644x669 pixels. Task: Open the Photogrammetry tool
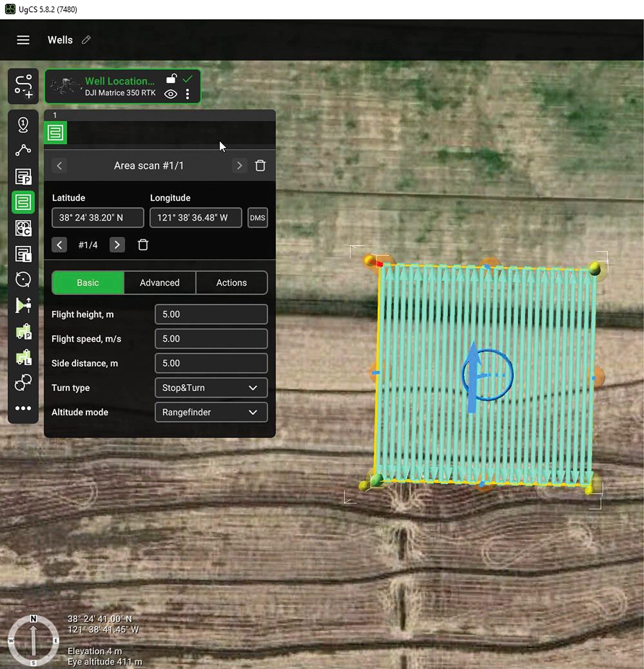click(23, 177)
